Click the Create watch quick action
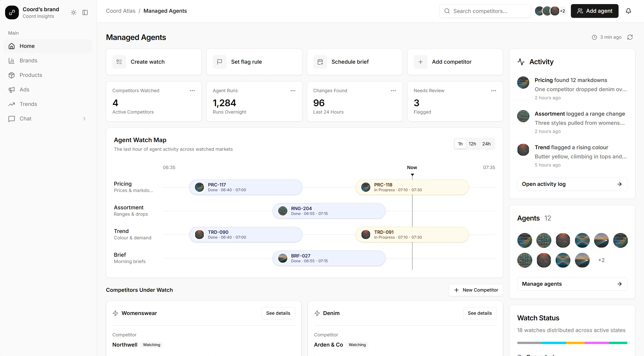644x356 pixels. [x=154, y=62]
